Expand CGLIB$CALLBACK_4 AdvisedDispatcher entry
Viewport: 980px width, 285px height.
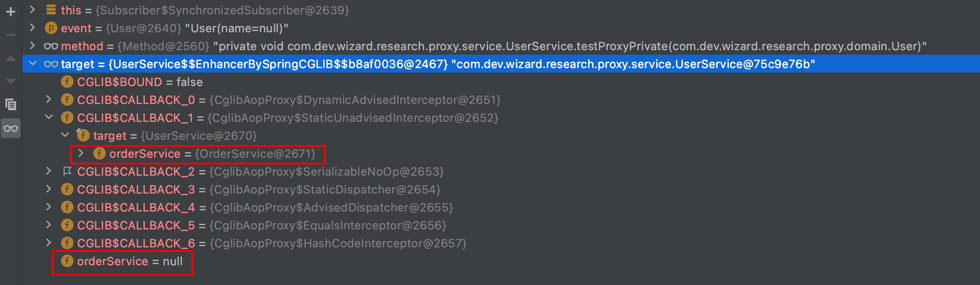click(x=48, y=207)
